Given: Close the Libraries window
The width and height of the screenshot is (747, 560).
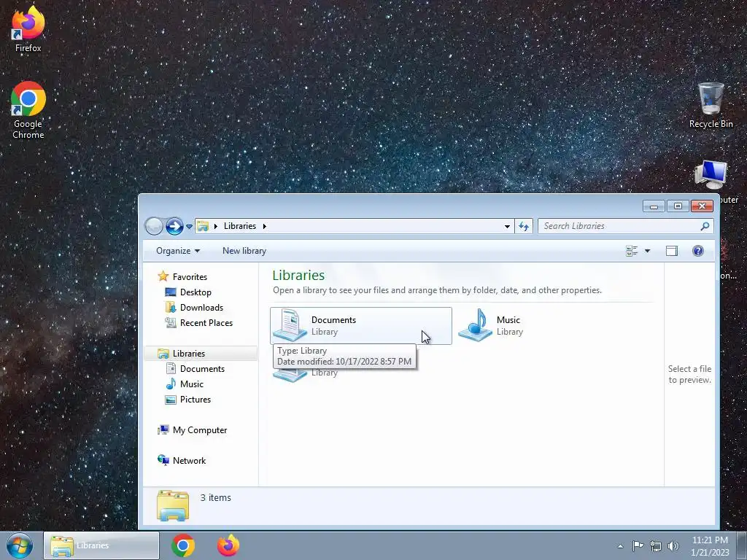Looking at the screenshot, I should pos(701,206).
